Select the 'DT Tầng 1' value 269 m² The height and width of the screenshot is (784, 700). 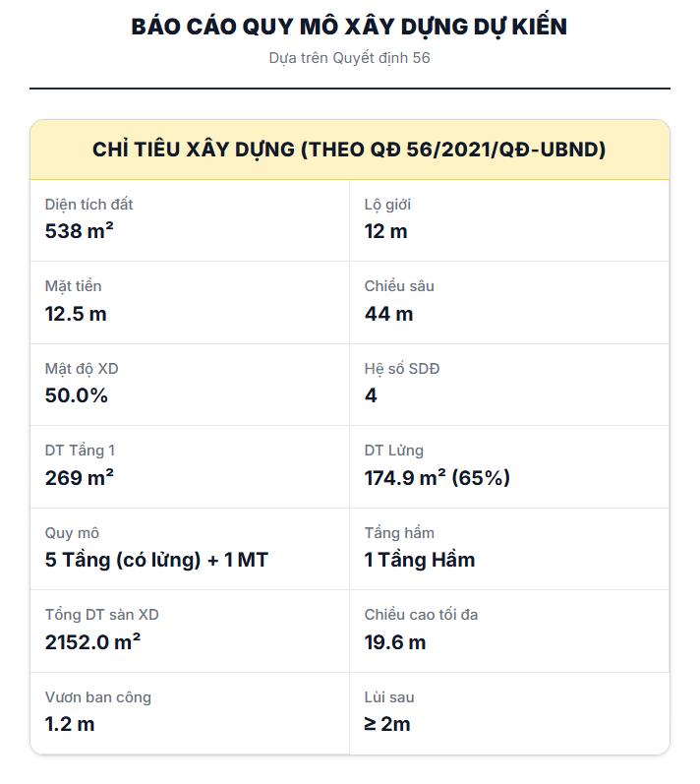[79, 477]
